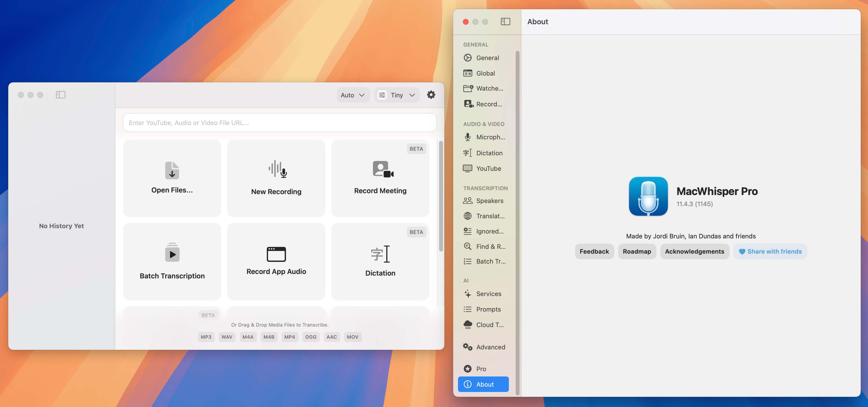Click the MOV format tag
The image size is (868, 407).
pos(352,337)
